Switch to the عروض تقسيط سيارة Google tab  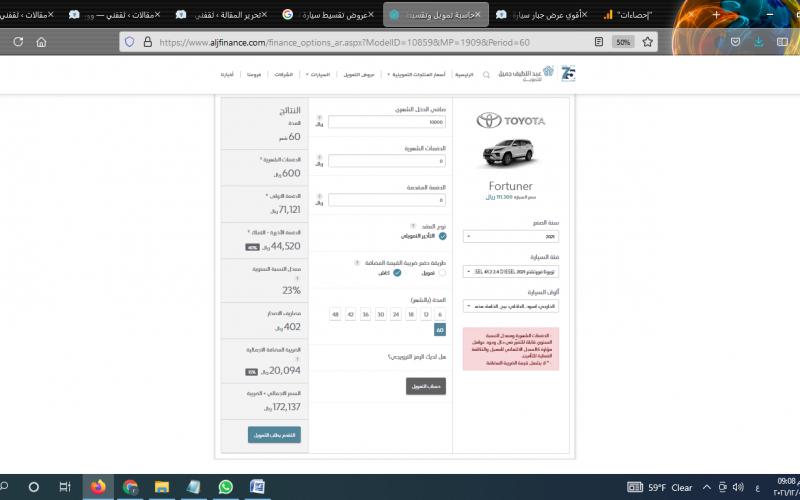click(329, 15)
